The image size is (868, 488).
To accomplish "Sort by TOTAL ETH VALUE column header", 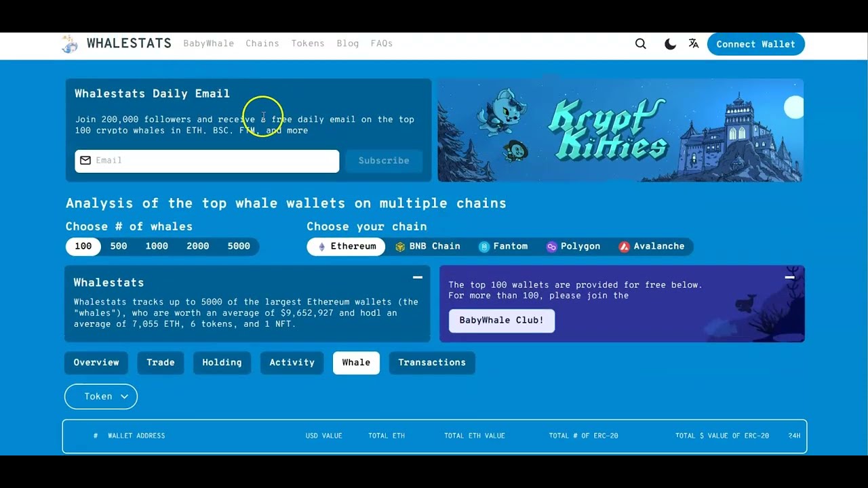I will (475, 436).
